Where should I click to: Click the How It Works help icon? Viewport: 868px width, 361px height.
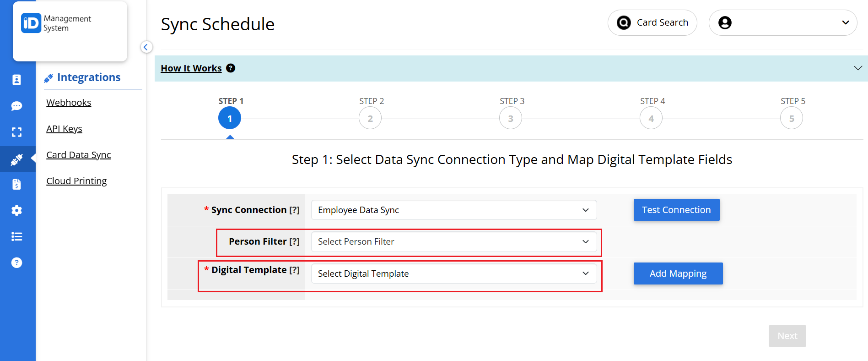[231, 68]
